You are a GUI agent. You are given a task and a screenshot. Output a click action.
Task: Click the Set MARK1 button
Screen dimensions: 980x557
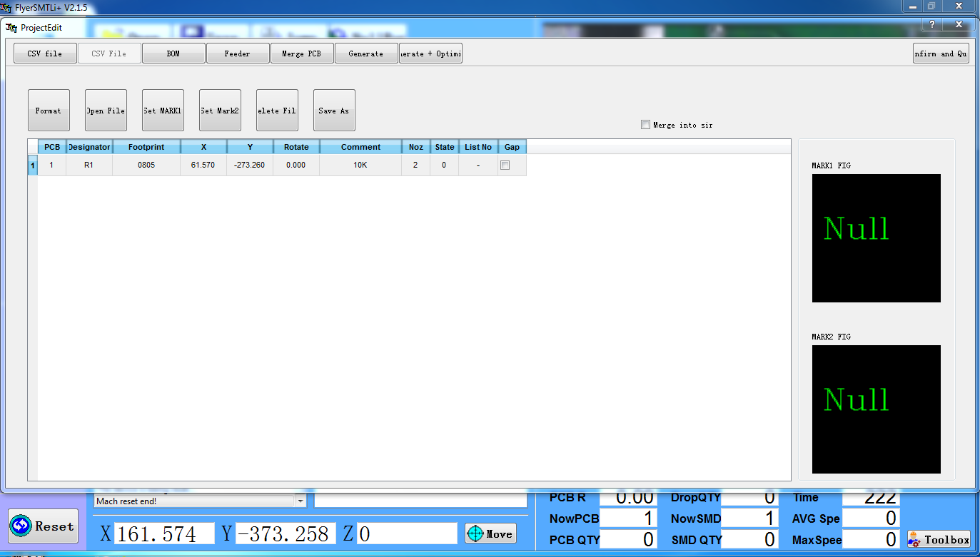(x=163, y=111)
